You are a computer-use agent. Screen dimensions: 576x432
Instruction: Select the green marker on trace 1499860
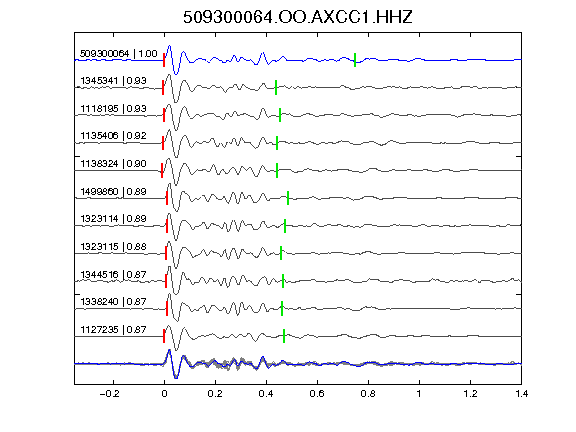(x=288, y=198)
